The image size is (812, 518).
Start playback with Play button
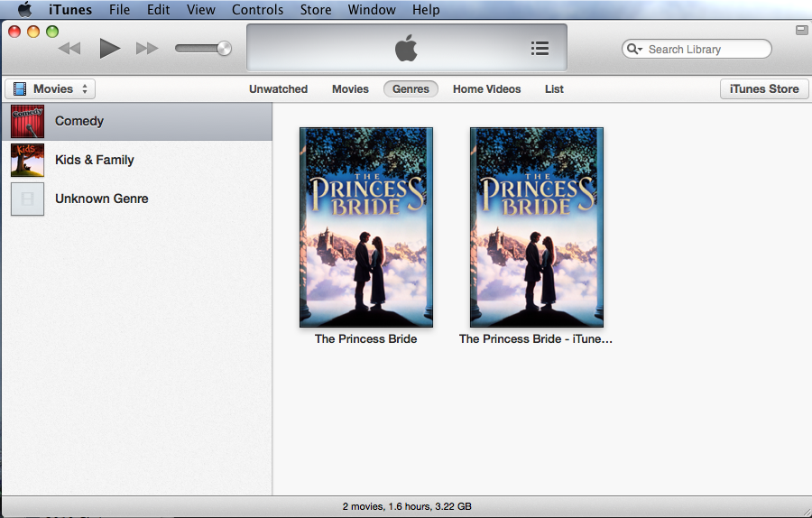pos(109,49)
